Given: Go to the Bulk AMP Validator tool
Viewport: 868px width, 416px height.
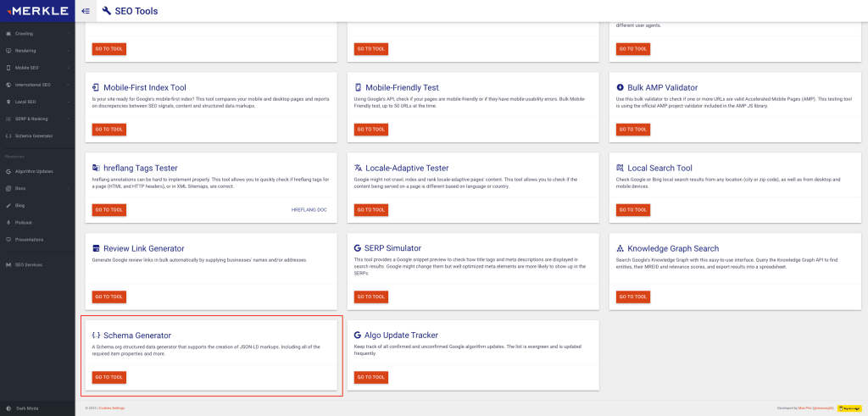Looking at the screenshot, I should 633,130.
